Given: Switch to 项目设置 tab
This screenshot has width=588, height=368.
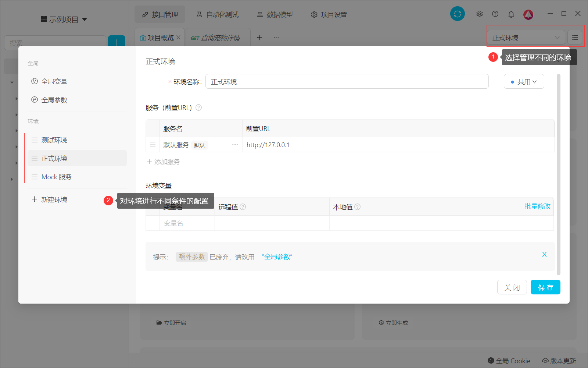Looking at the screenshot, I should [x=329, y=14].
